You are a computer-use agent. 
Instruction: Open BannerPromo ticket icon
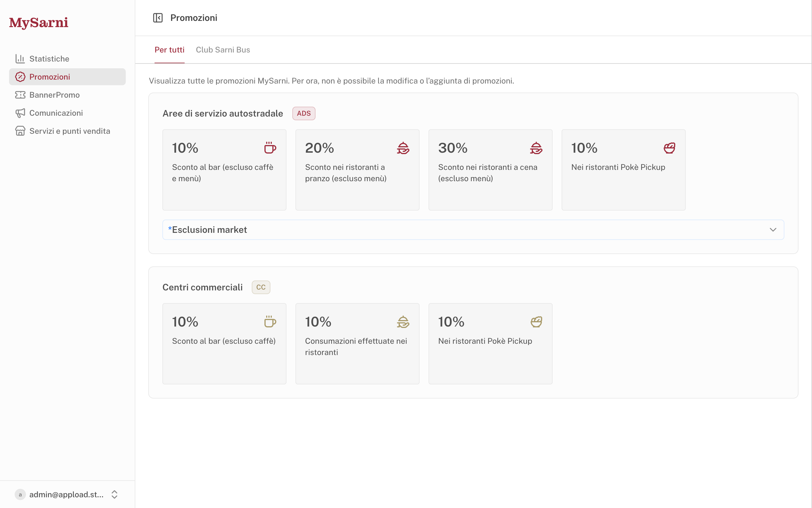point(20,95)
